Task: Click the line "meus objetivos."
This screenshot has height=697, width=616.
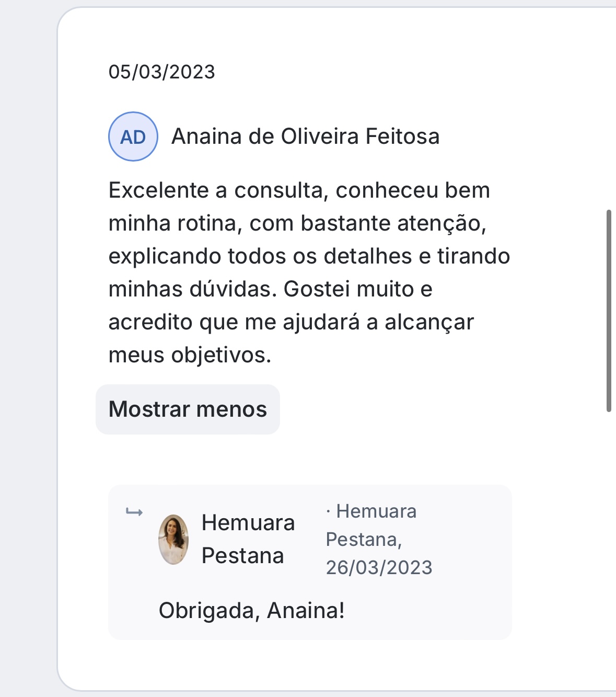Action: [x=190, y=355]
